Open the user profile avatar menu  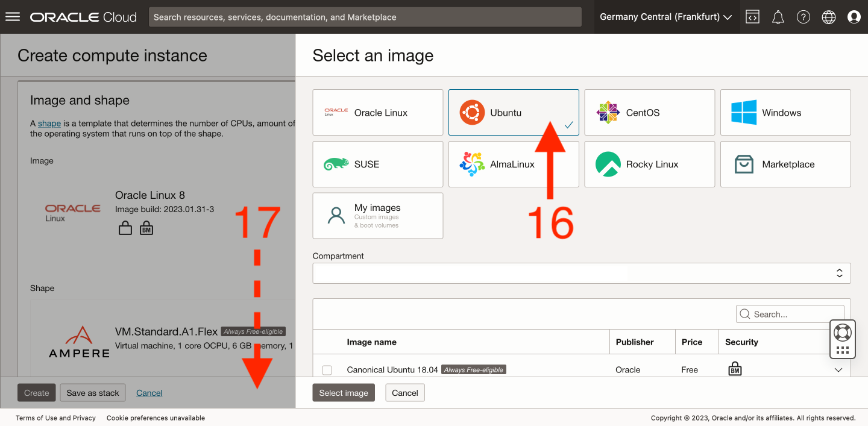point(854,17)
